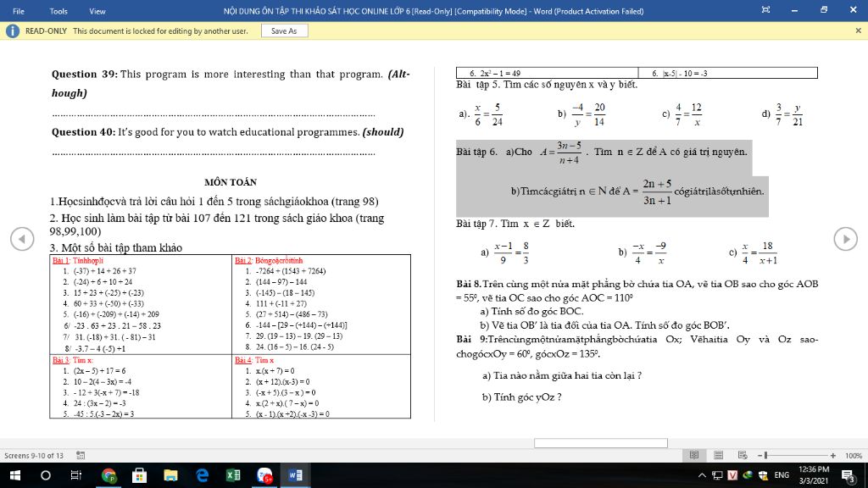
Task: Open the Windows Start menu
Action: tap(15, 475)
